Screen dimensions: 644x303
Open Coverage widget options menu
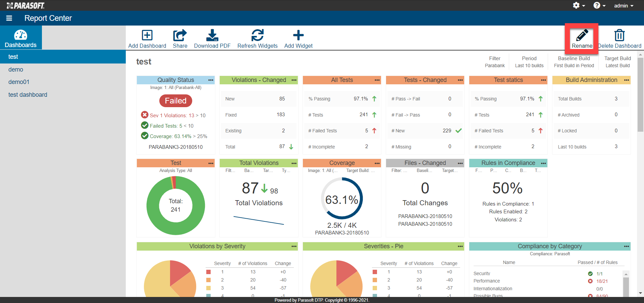[377, 163]
